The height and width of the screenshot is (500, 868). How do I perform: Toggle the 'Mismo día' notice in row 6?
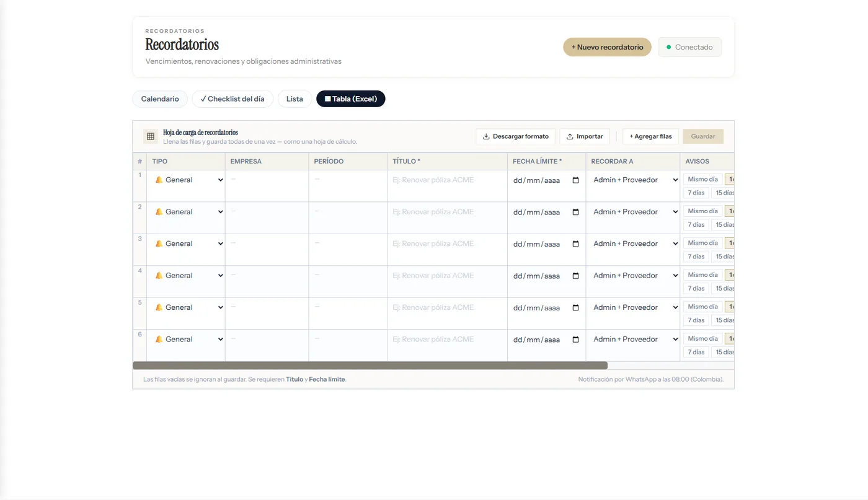[702, 339]
